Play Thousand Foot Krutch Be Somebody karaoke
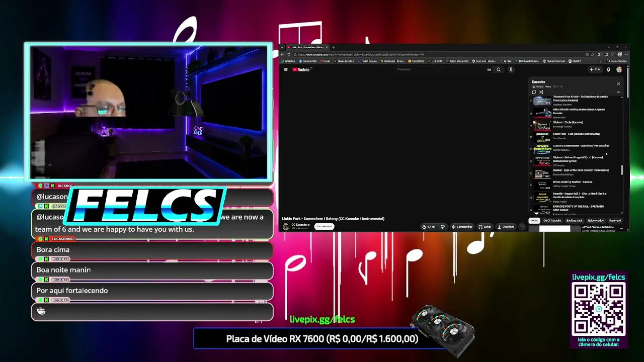Image resolution: width=644 pixels, height=362 pixels. point(580,99)
